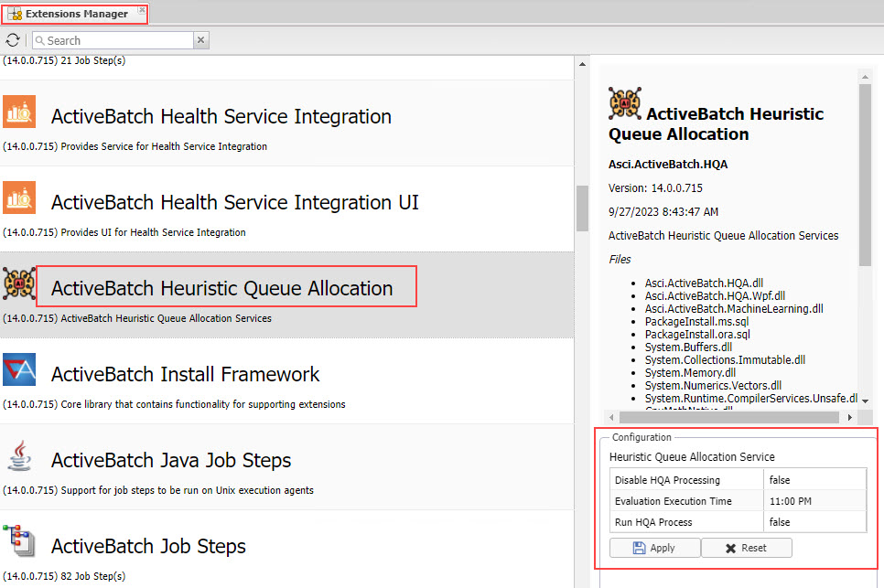The image size is (884, 588).
Task: Click System.Collections.Immutable.dll file entry
Action: [x=725, y=360]
